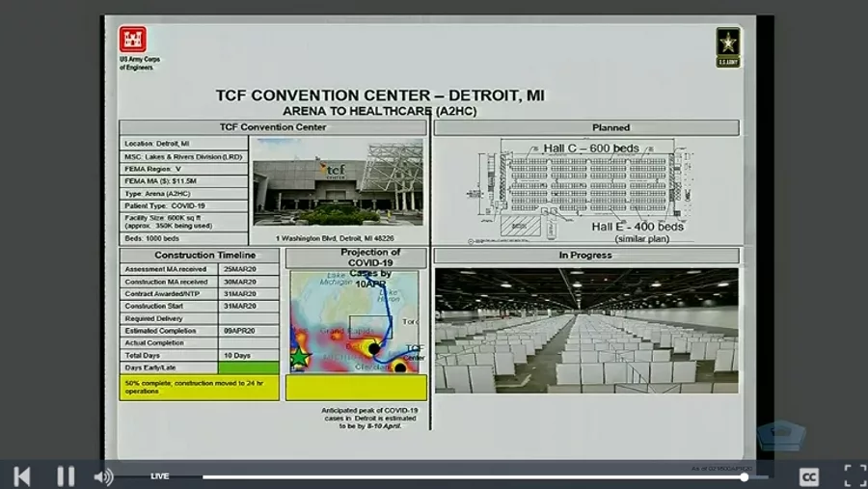The image size is (868, 489).
Task: Click the skip to beginning button
Action: coord(22,476)
